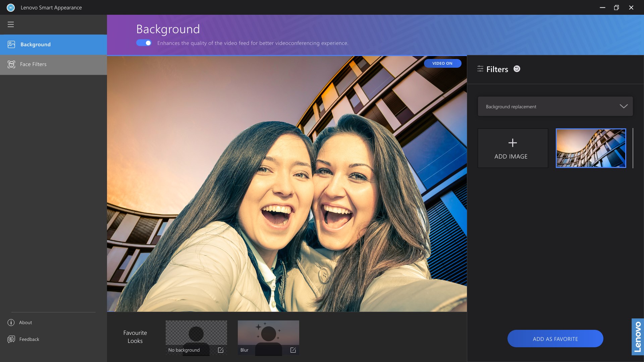
Task: Click the Background replacement chevron arrow
Action: pos(624,106)
